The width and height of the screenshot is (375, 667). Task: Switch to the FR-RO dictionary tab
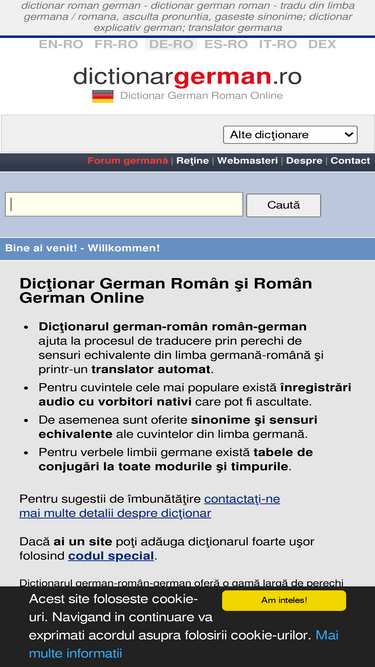tap(116, 44)
